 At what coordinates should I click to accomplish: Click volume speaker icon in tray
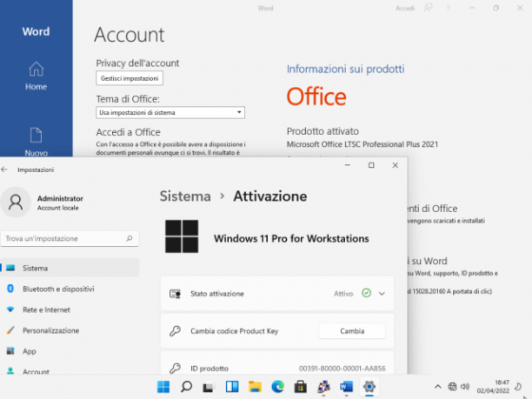464,387
